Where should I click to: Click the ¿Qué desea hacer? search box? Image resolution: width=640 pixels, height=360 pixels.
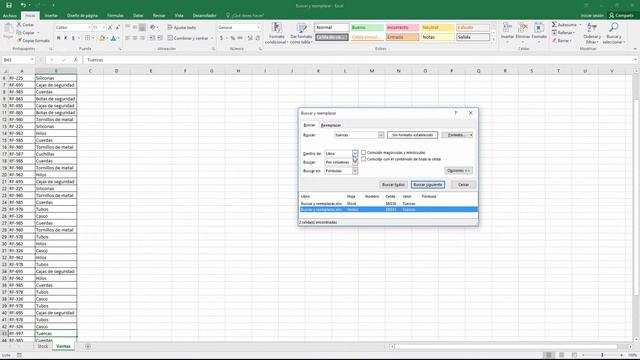[245, 16]
